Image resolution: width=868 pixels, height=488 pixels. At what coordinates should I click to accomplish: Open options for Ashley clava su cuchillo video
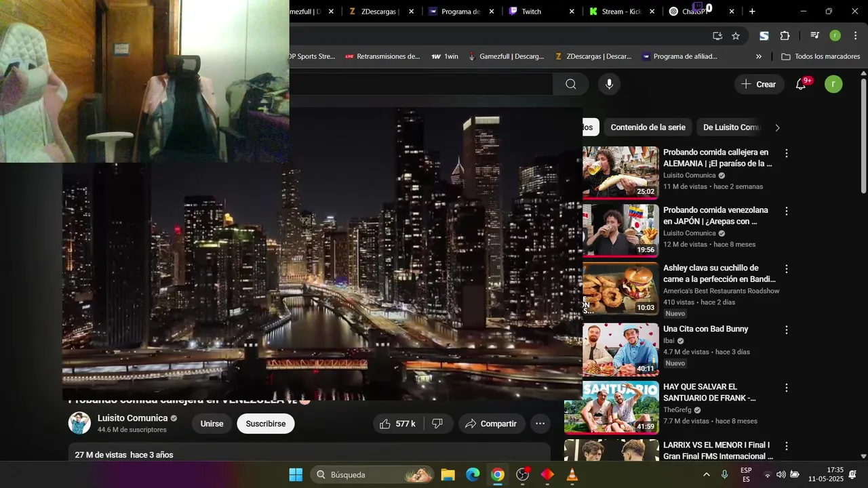click(x=787, y=269)
